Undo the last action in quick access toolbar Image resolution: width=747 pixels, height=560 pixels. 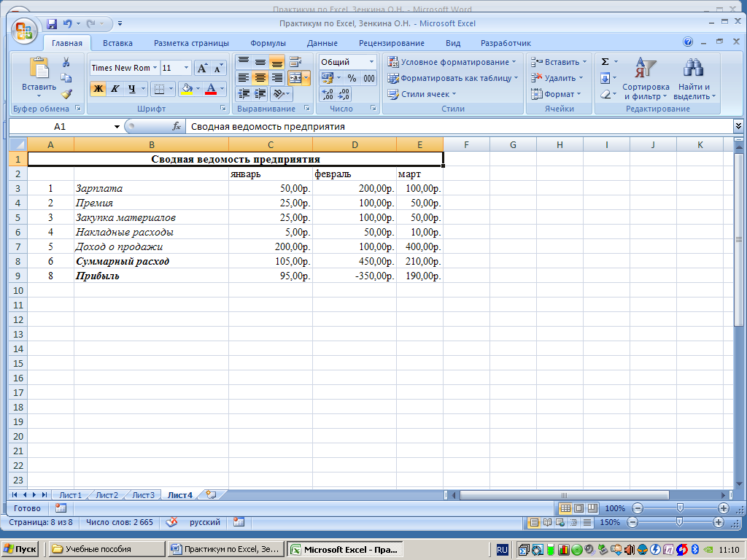68,23
